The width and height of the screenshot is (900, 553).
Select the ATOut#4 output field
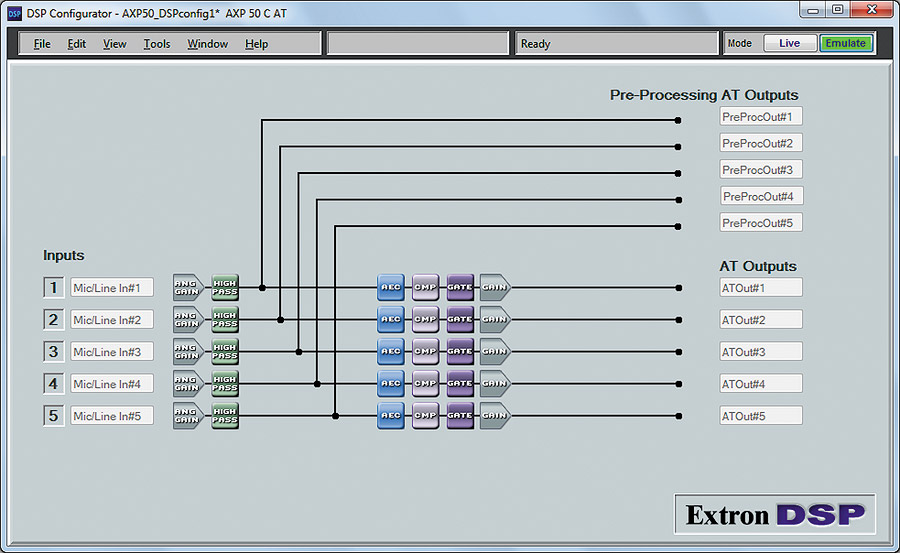(x=761, y=384)
